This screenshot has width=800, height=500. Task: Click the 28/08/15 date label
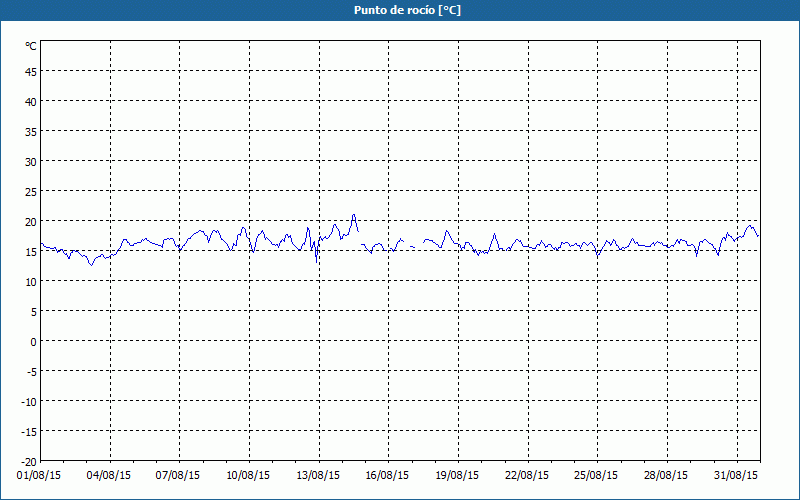[666, 476]
